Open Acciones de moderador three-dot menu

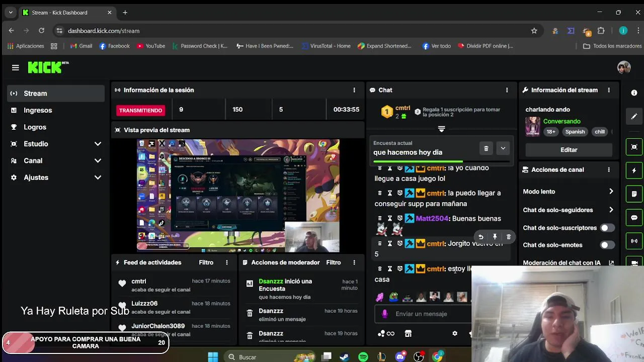click(354, 262)
